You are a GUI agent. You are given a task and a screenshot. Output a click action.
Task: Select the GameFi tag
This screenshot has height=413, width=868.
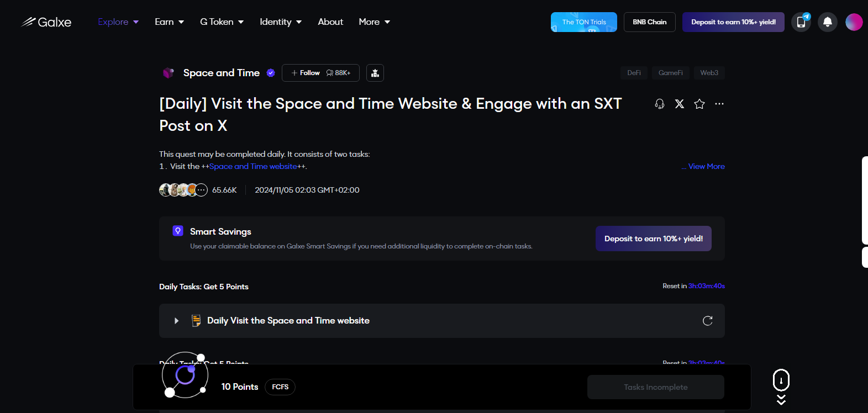coord(670,73)
